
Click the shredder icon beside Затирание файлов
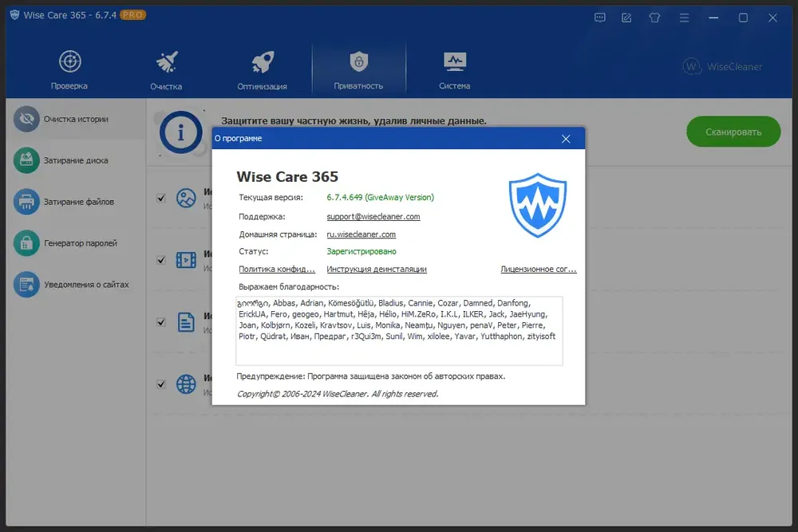[x=26, y=202]
